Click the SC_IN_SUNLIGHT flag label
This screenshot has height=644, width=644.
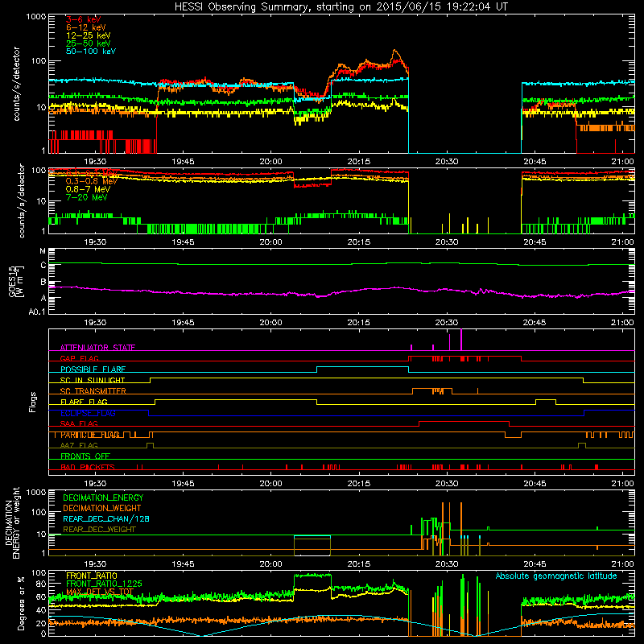point(93,380)
